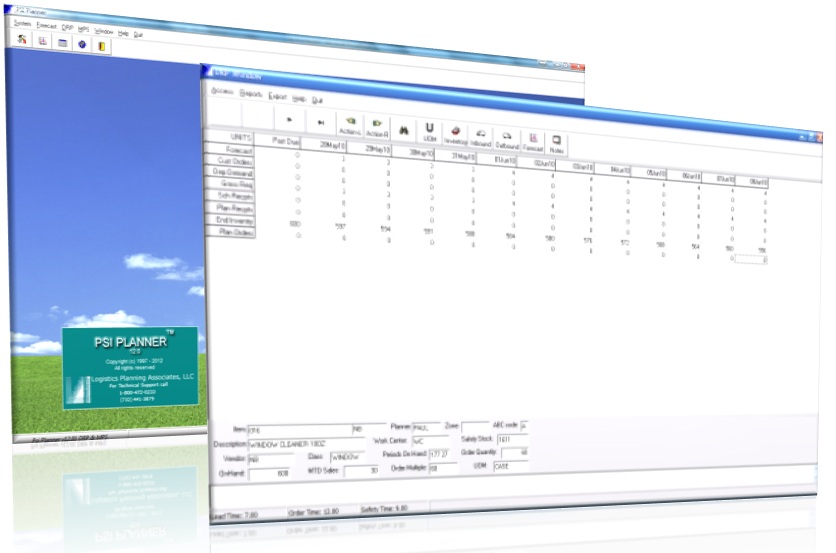This screenshot has width=836, height=553.
Task: Open the Help menu in PSI Planner main window
Action: point(123,33)
